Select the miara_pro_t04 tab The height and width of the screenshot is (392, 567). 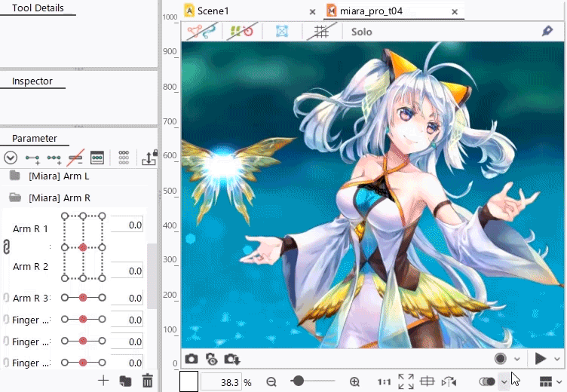(371, 11)
